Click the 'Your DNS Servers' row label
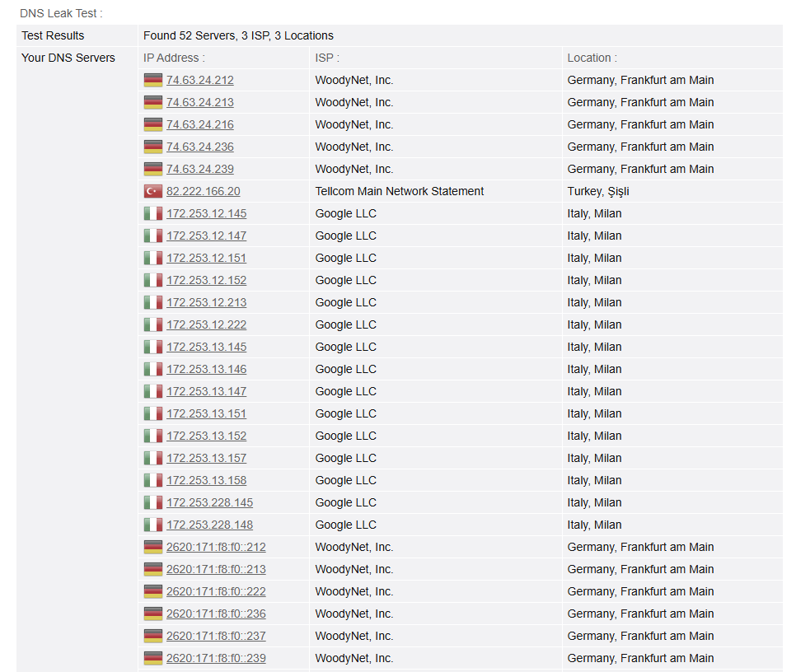The height and width of the screenshot is (672, 796). (x=68, y=58)
